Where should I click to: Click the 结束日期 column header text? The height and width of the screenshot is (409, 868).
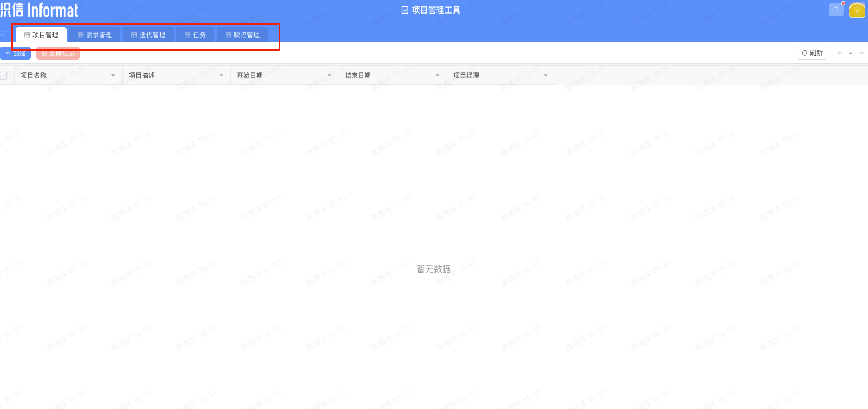358,76
